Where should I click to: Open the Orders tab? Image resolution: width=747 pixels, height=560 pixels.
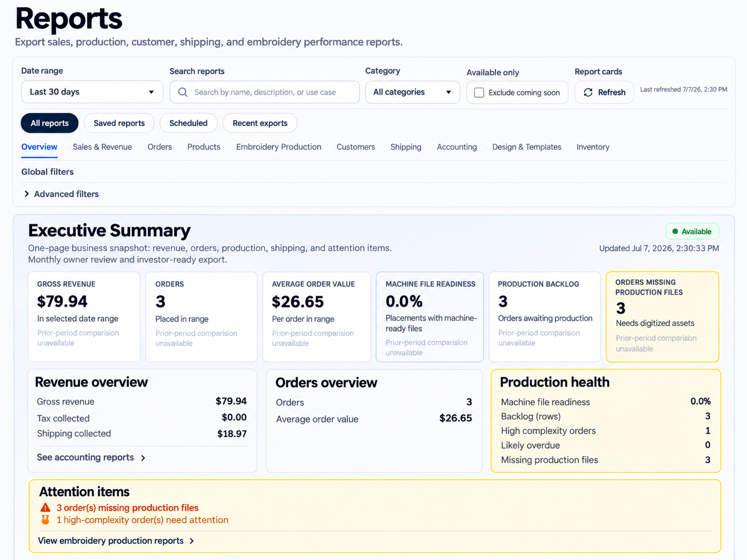(159, 147)
